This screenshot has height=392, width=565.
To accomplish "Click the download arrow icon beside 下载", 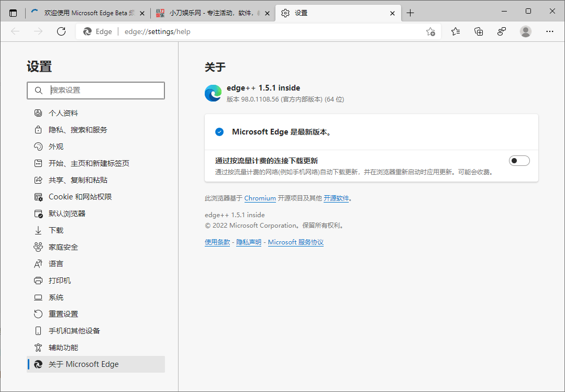I will click(x=38, y=230).
